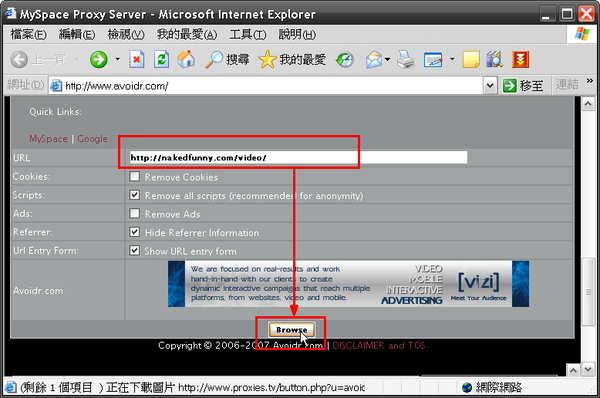Open the 工具(T) Tools menu
This screenshot has height=398, width=600.
click(x=248, y=34)
